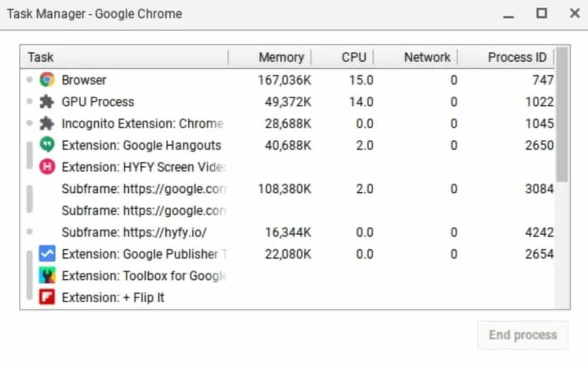Select the Subframe https://hyfy.io/ row

[134, 232]
